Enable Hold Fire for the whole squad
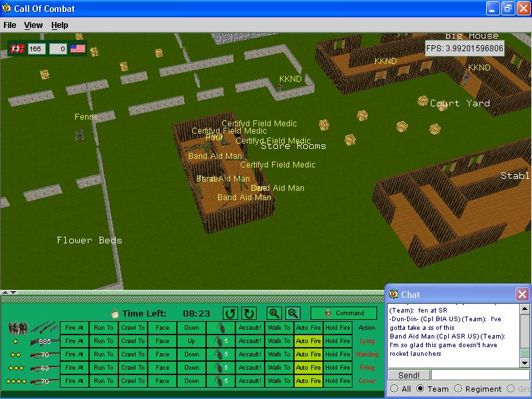 [338, 328]
